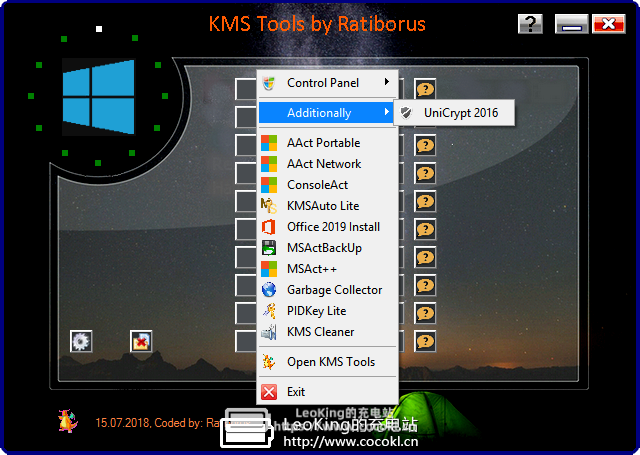Click the dragon mascot icon at bottom left

click(x=68, y=421)
